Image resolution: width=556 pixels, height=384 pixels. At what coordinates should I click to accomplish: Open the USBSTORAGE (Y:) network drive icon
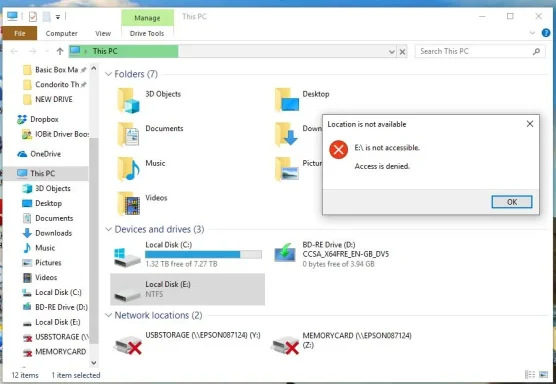(128, 345)
